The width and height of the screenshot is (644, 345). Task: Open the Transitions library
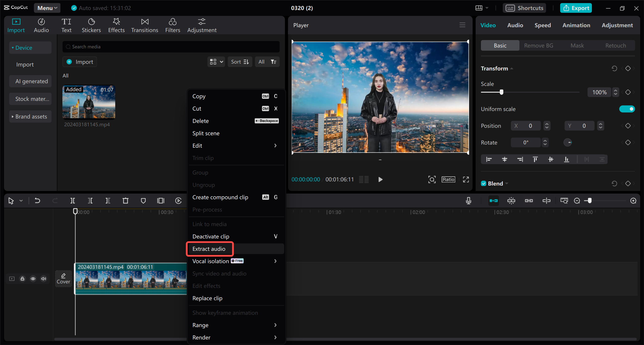[144, 25]
